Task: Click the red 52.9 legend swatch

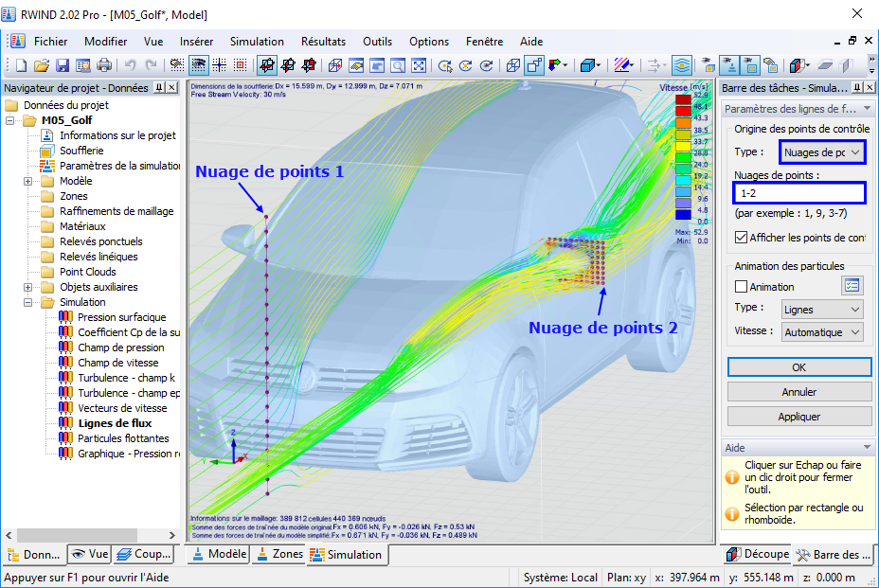Action: 683,99
